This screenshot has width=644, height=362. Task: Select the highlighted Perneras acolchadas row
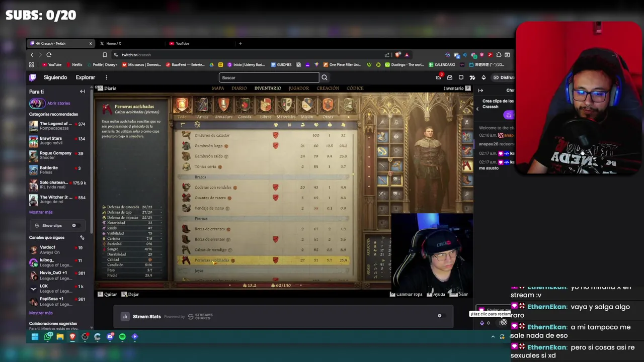pos(264,260)
